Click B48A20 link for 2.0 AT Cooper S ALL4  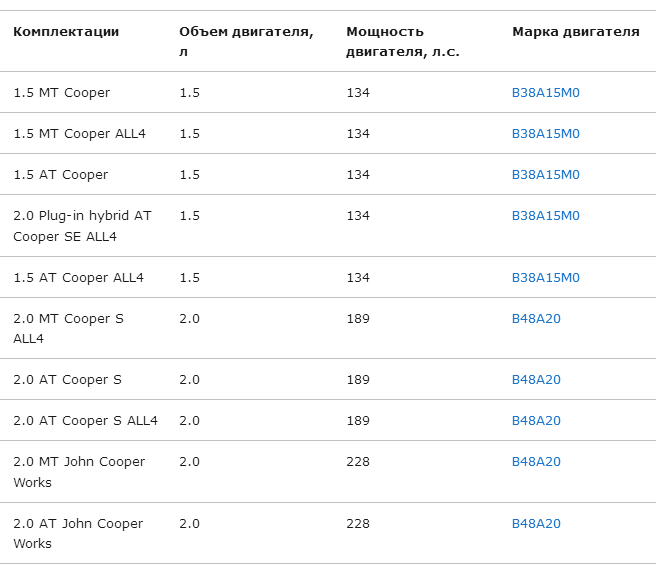pyautogui.click(x=536, y=421)
